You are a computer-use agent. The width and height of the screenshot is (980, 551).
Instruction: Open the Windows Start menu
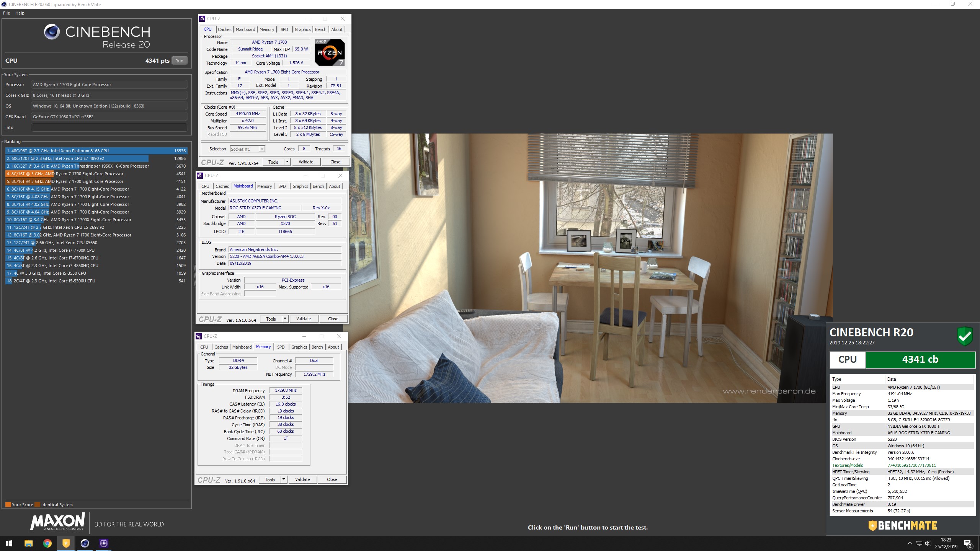pyautogui.click(x=9, y=543)
